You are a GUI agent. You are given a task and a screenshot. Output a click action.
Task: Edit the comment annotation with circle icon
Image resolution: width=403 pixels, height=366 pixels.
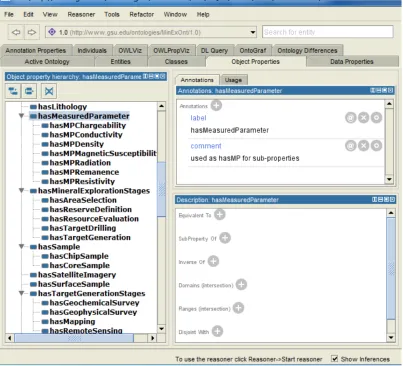point(377,146)
